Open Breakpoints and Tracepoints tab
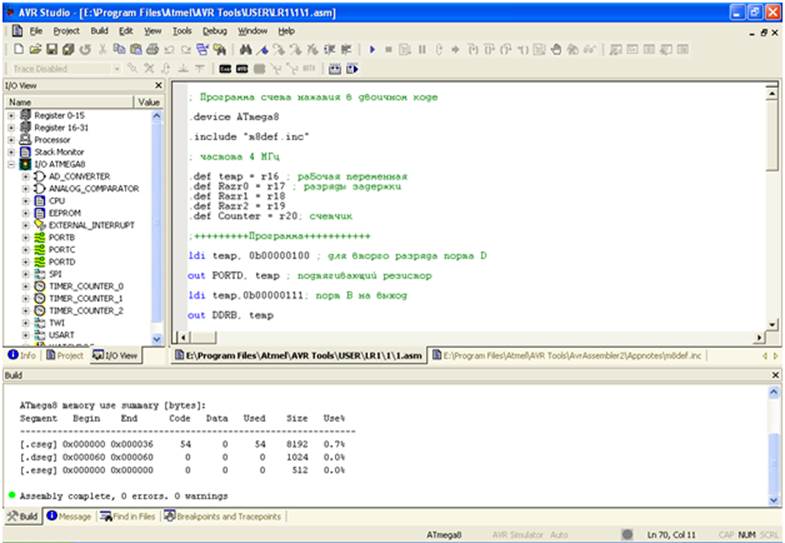The width and height of the screenshot is (785, 543). [x=222, y=516]
